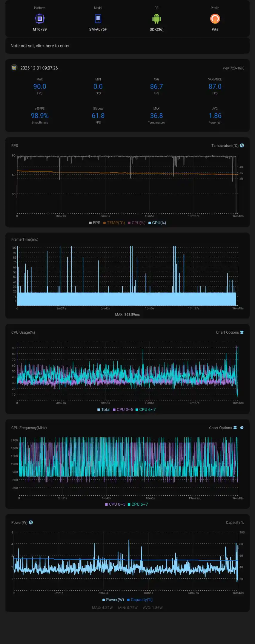
Task: Click the swap icon beside Power(W) title
Action: (x=31, y=522)
